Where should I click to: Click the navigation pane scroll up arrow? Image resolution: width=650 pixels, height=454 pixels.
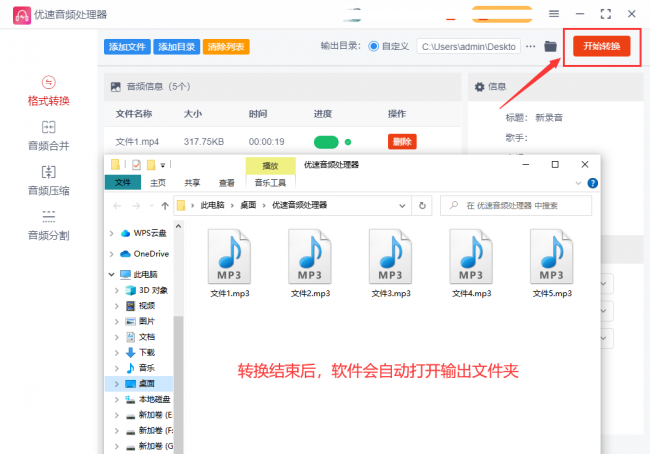click(x=178, y=226)
